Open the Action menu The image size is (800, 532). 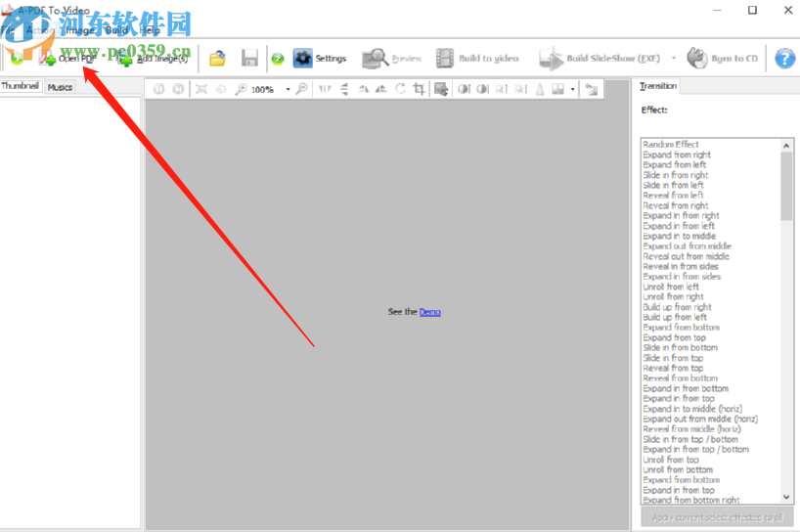(40, 30)
